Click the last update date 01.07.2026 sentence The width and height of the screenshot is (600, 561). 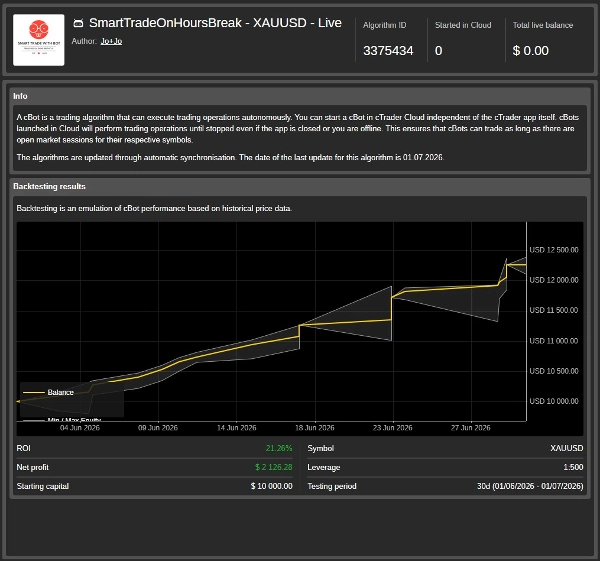click(230, 157)
